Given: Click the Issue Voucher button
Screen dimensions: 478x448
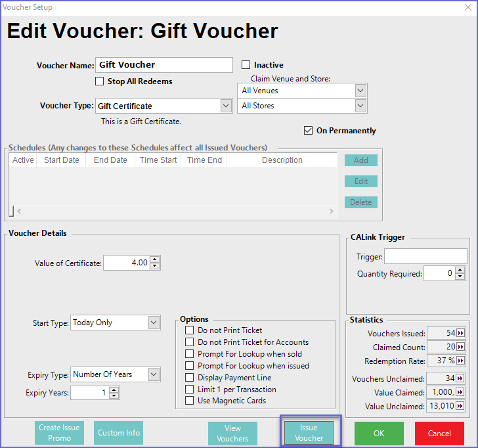Looking at the screenshot, I should [309, 433].
